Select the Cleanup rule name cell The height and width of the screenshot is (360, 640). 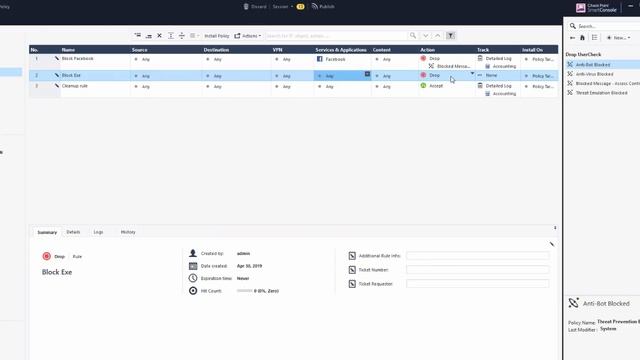pos(75,86)
